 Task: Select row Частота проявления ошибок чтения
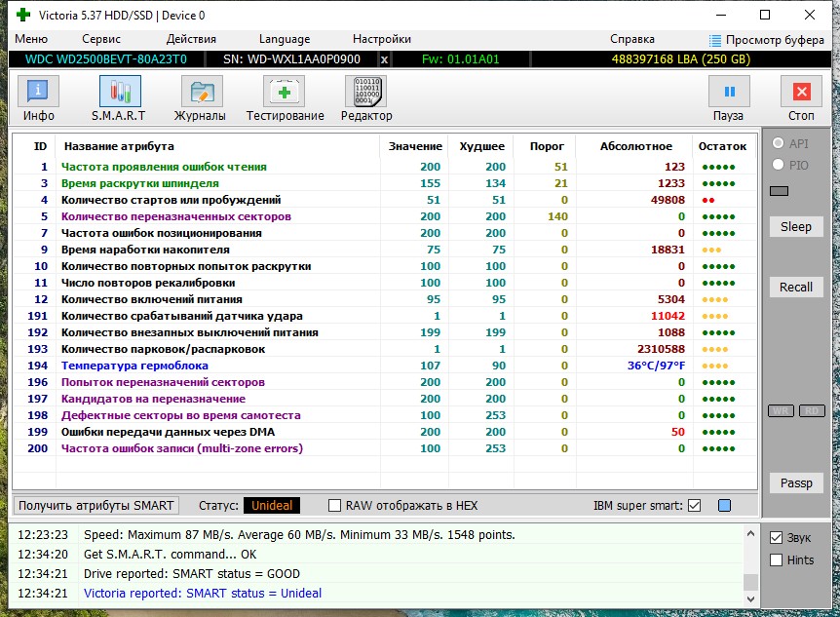coord(385,167)
